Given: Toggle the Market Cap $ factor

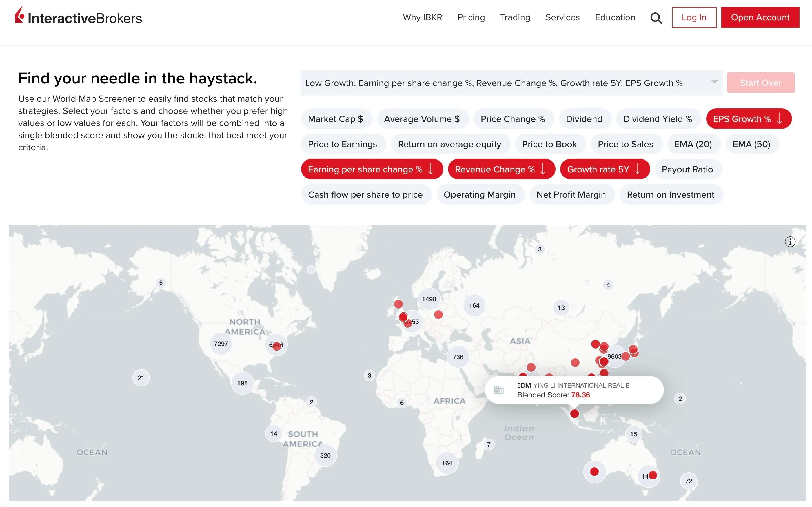Looking at the screenshot, I should click(x=336, y=119).
